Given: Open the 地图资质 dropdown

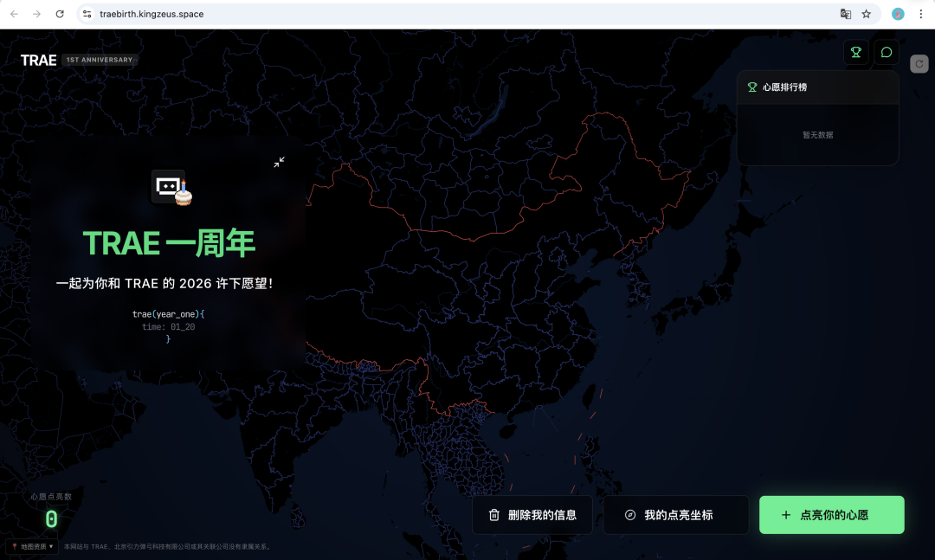Looking at the screenshot, I should [x=33, y=546].
